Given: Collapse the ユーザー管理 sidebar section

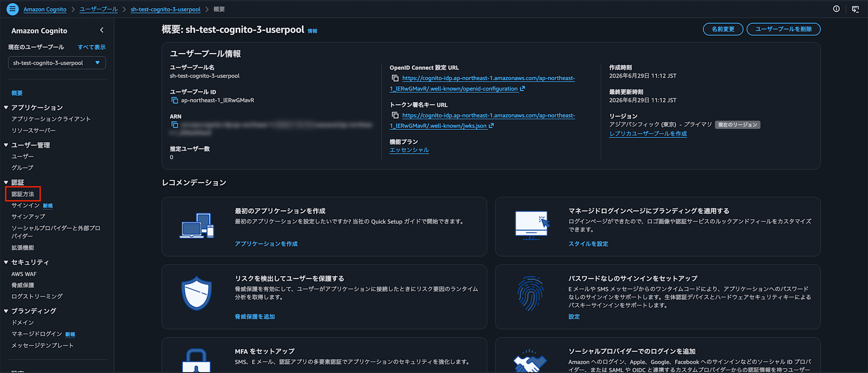Looking at the screenshot, I should click(x=6, y=145).
